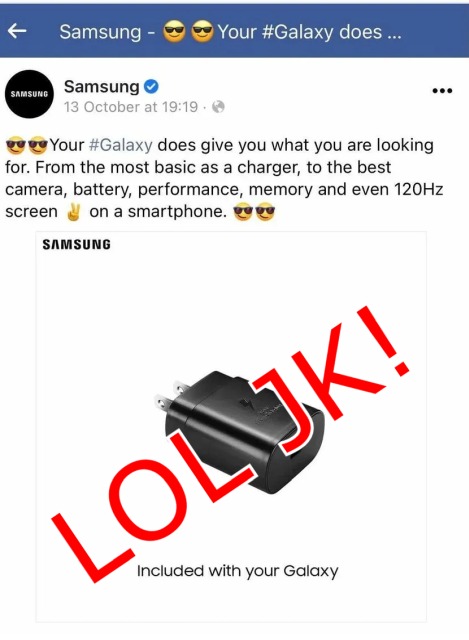Click the header title 'Samsung - Your #Galaxy does ...'
Viewport: 469px width, 640px height.
point(230,32)
